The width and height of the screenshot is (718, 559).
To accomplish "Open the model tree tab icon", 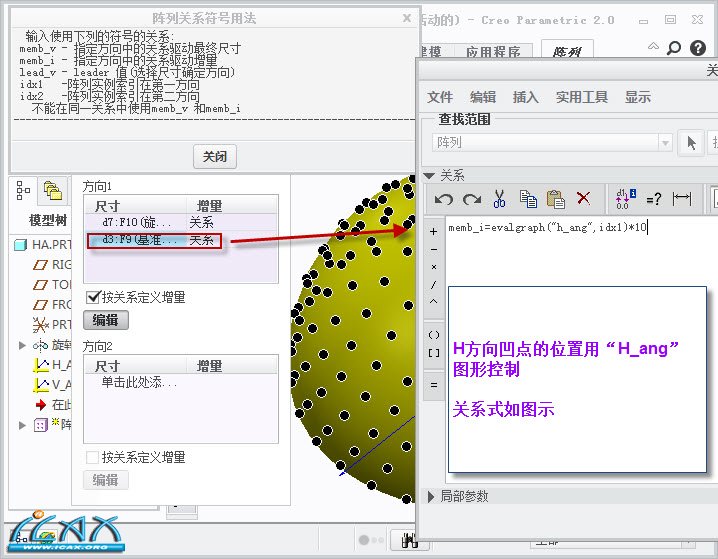I will 23,190.
